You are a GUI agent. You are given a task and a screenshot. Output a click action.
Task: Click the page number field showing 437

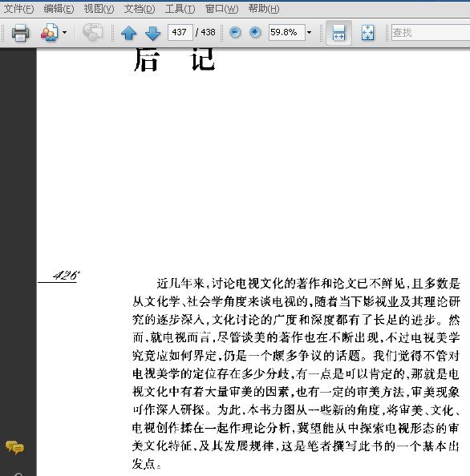tap(180, 32)
